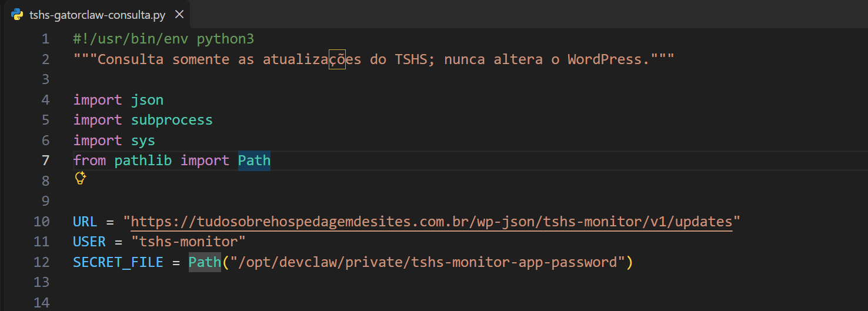Click the Path call on the SECRET_FILE line
This screenshot has width=868, height=311.
coord(205,262)
